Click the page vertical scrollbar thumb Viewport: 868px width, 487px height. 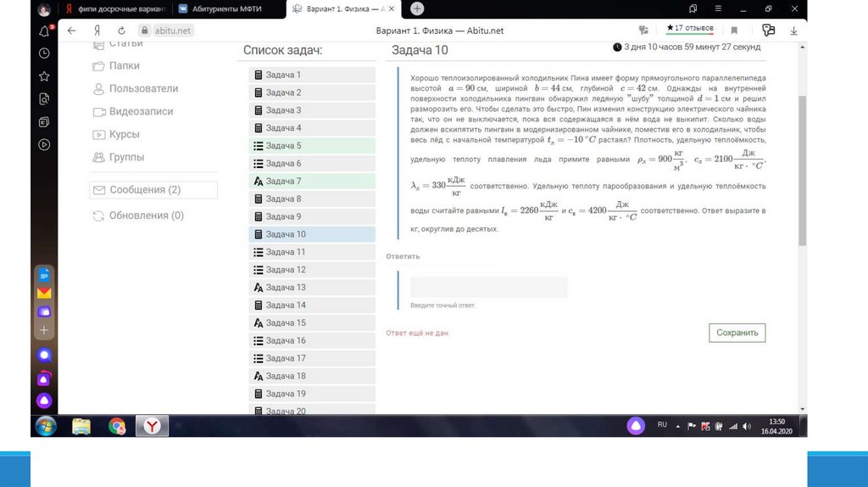point(802,171)
